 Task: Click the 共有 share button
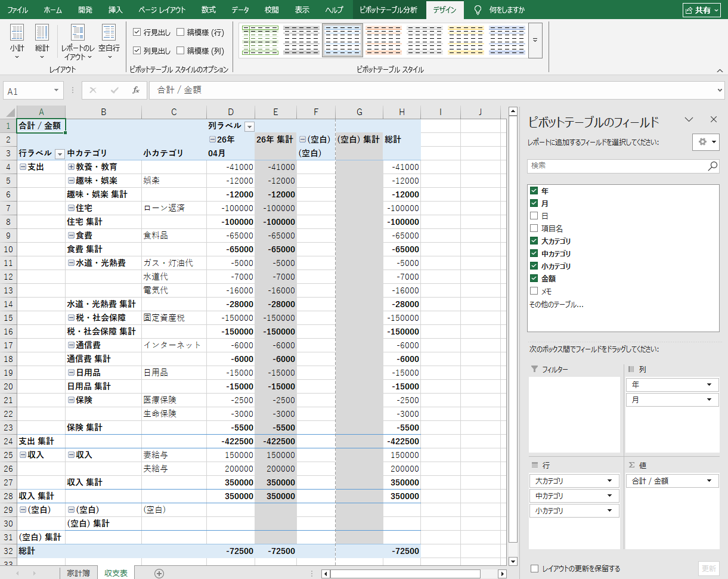(x=702, y=10)
